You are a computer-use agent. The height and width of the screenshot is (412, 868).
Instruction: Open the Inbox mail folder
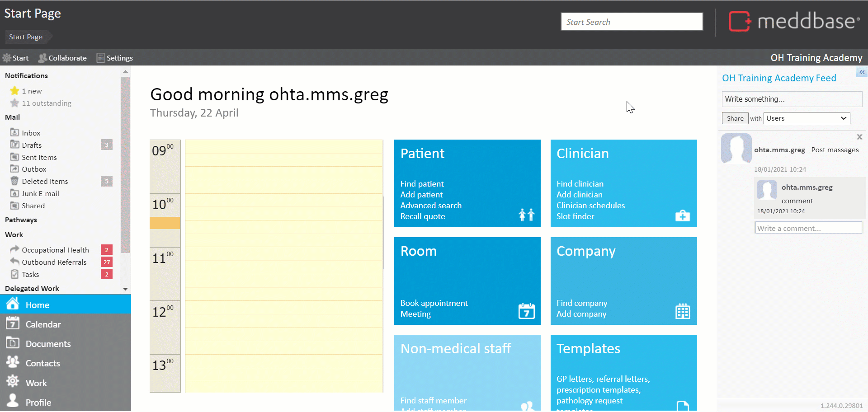click(31, 133)
